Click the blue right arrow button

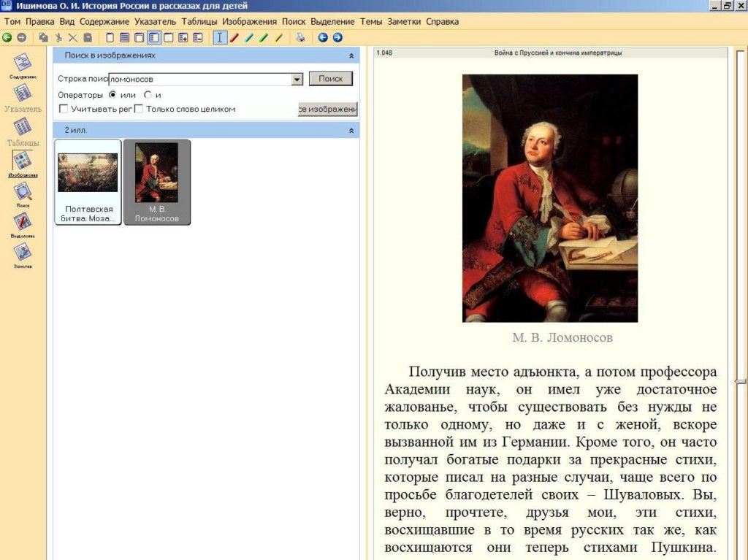(x=337, y=38)
